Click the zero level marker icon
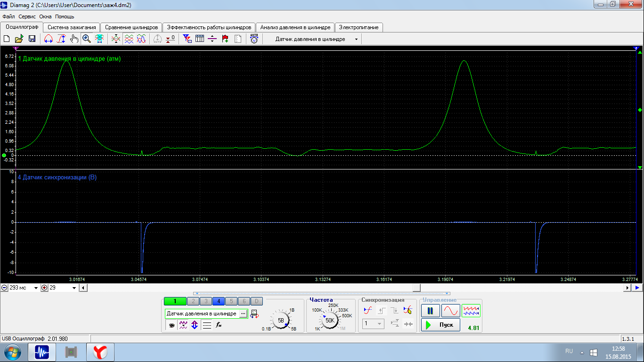644x362 pixels. [x=171, y=39]
